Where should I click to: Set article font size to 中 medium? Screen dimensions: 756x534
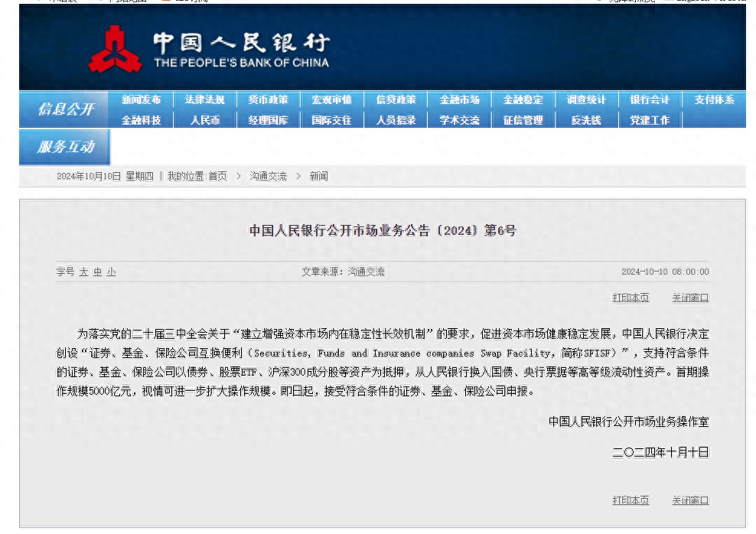click(97, 272)
